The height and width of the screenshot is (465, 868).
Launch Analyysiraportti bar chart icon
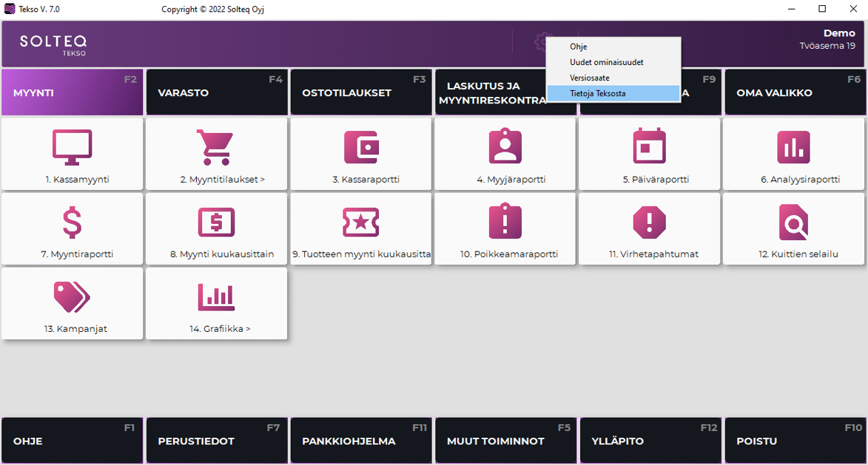(793, 147)
